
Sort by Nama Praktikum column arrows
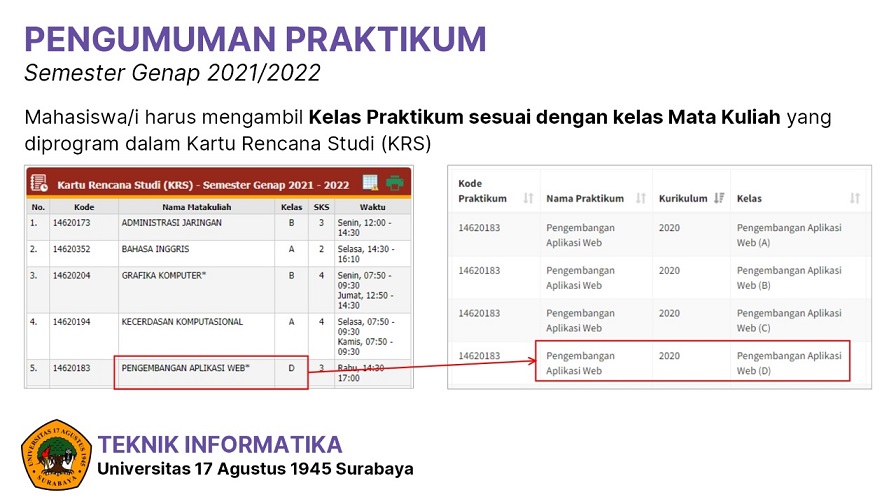click(641, 198)
